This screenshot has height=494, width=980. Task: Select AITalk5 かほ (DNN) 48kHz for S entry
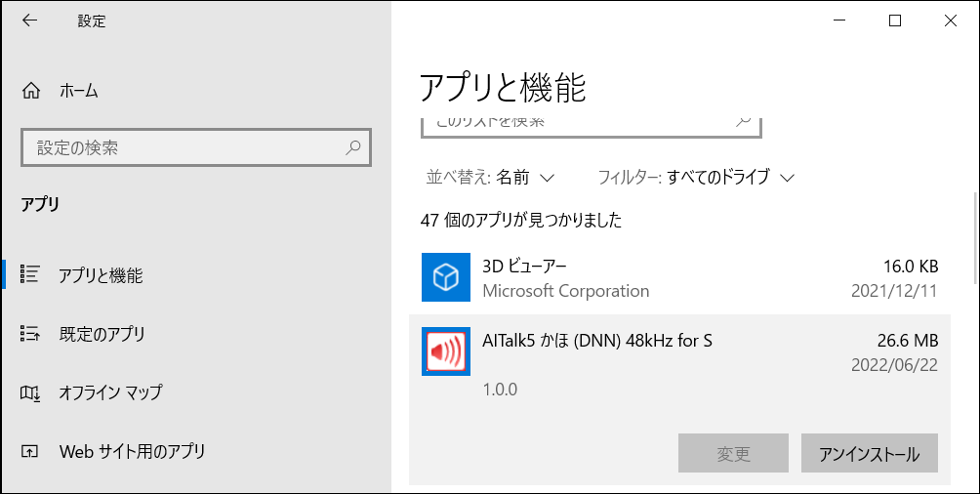[679, 400]
